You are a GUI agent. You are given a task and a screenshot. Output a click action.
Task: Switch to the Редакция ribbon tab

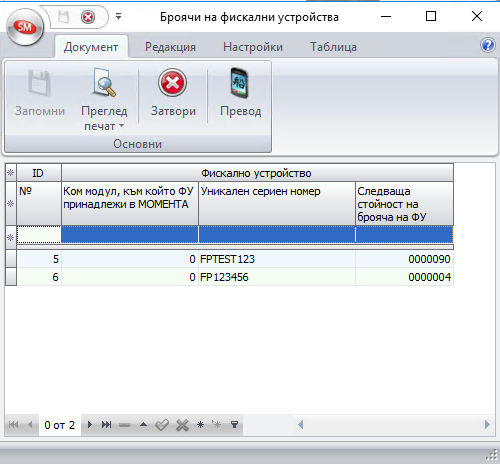(170, 47)
